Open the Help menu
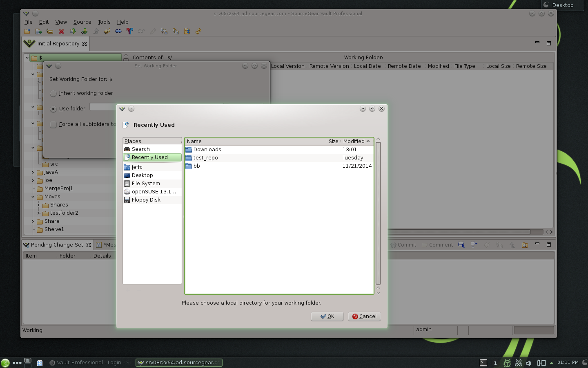 pyautogui.click(x=123, y=22)
